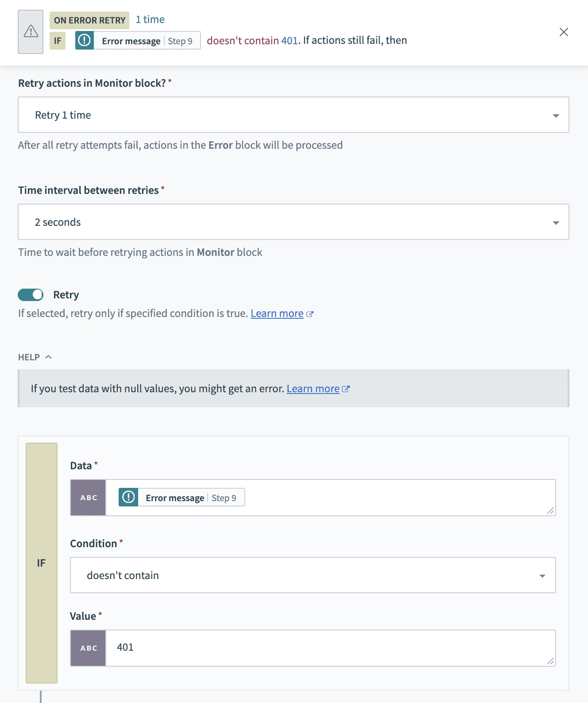Open the Time interval between retries dropdown

click(293, 222)
